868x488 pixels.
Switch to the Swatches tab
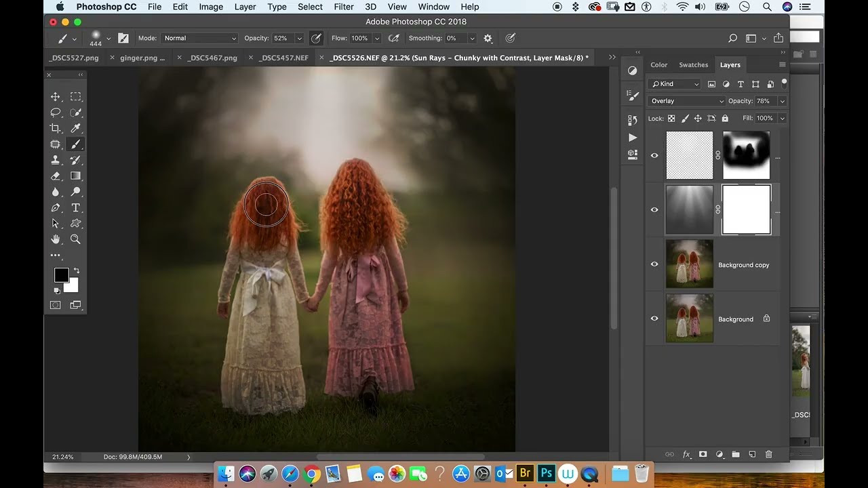[x=693, y=64]
